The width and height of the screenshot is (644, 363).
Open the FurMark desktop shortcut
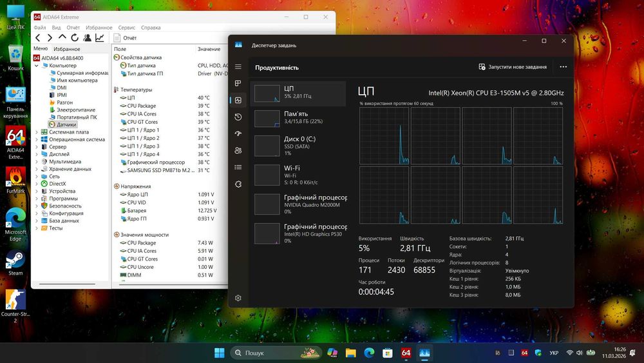(x=15, y=181)
